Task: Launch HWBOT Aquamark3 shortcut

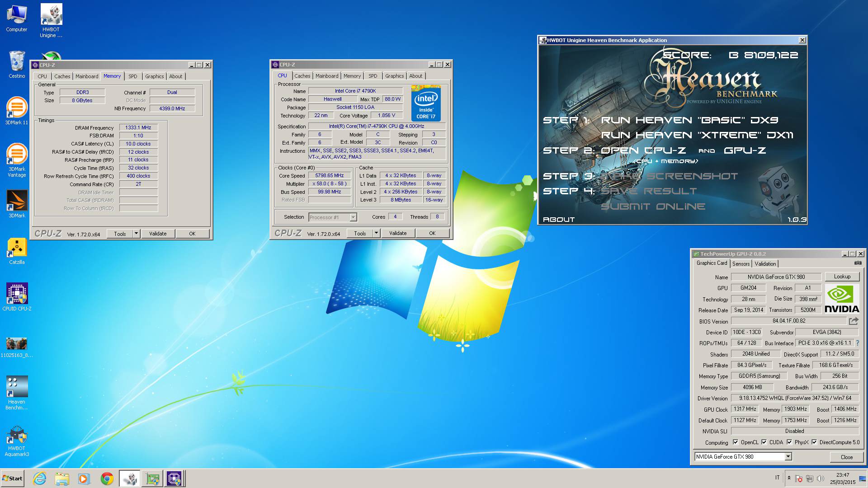Action: point(17,441)
